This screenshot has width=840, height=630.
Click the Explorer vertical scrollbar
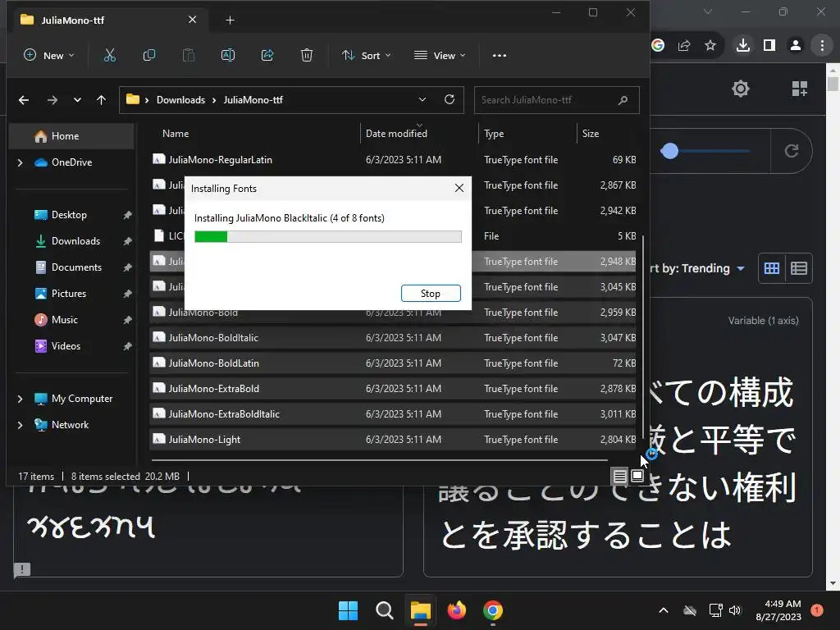point(643,337)
